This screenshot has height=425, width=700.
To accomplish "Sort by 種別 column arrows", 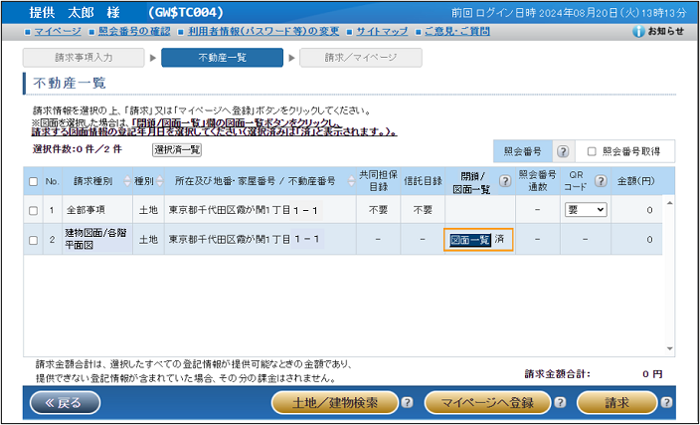I will (x=159, y=181).
